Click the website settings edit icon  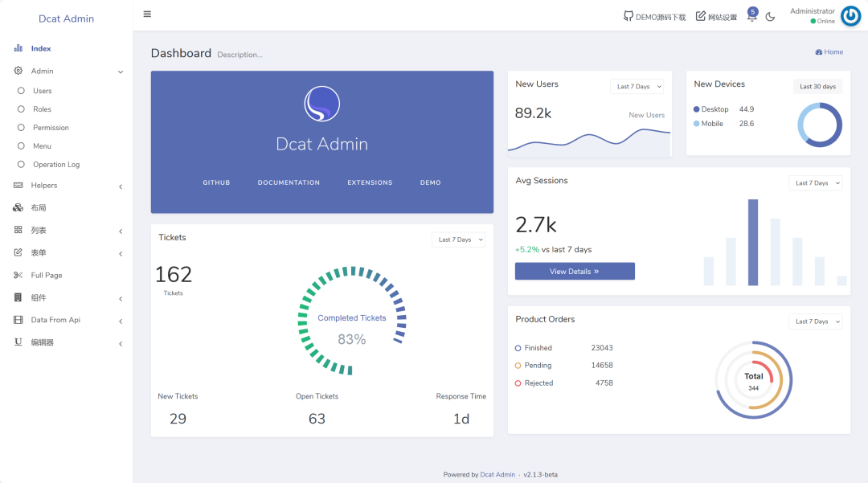pyautogui.click(x=701, y=16)
